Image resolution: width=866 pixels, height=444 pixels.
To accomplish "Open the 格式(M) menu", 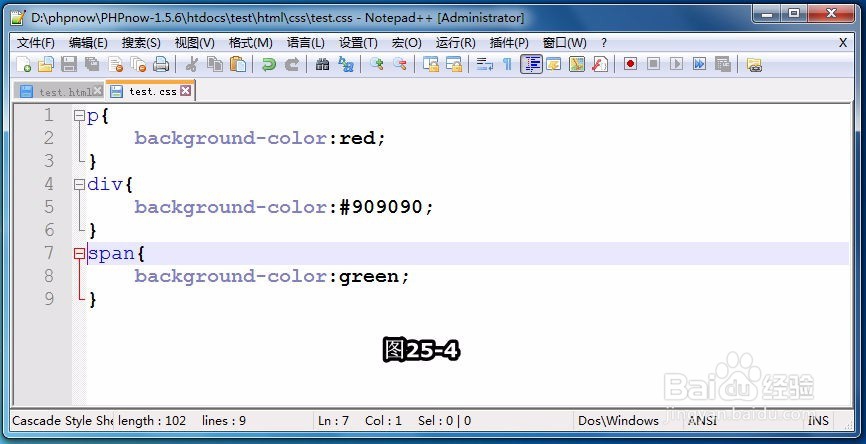I will 250,43.
